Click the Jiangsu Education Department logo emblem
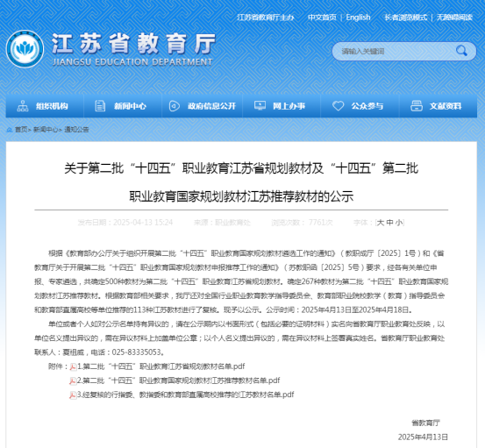Image resolution: width=485 pixels, height=448 pixels. [x=25, y=49]
